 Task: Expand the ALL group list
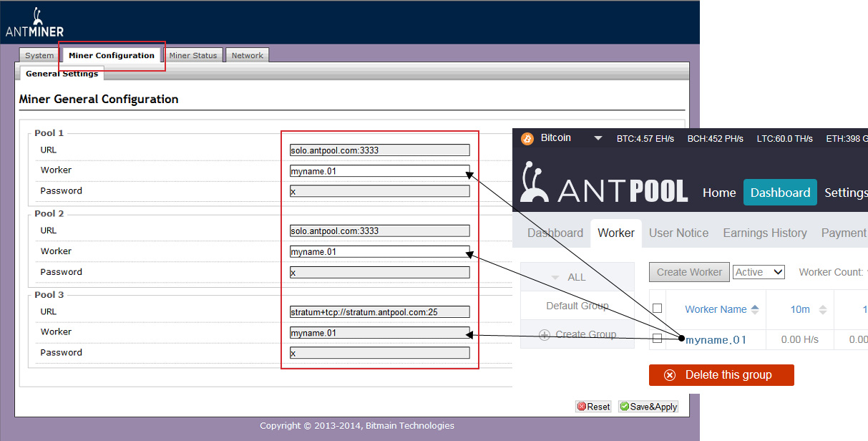pyautogui.click(x=577, y=277)
